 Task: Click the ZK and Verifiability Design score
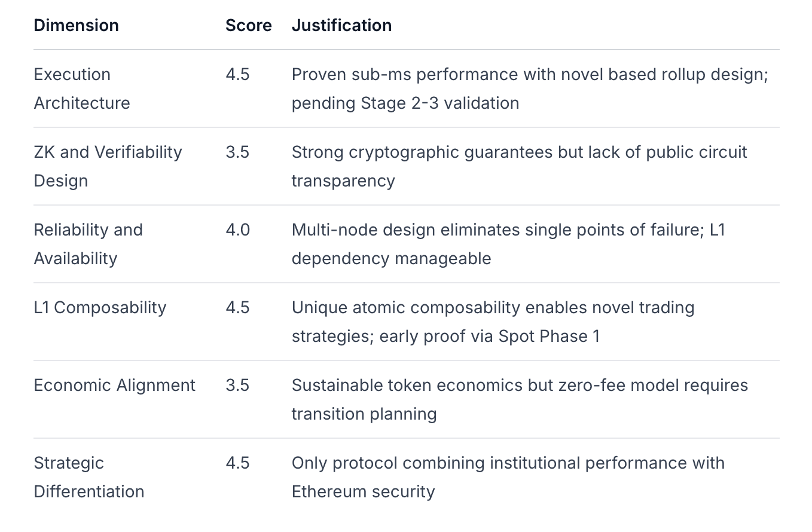[237, 152]
